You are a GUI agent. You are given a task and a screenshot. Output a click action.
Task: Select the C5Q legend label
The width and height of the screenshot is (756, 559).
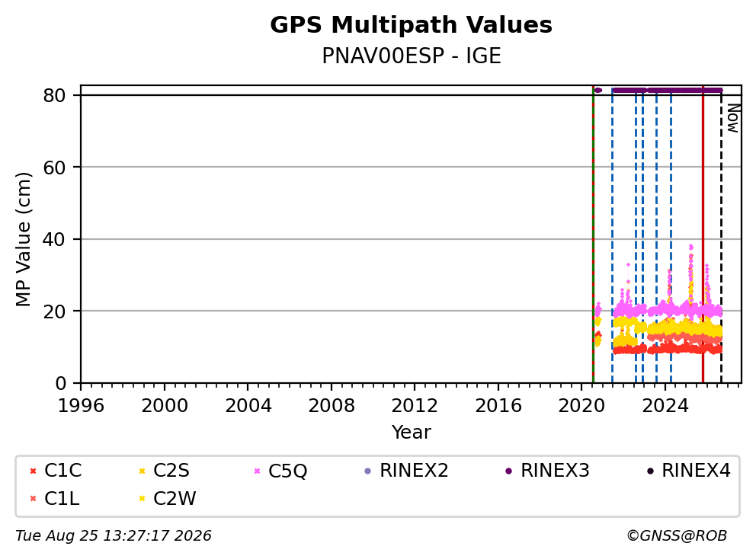287,471
